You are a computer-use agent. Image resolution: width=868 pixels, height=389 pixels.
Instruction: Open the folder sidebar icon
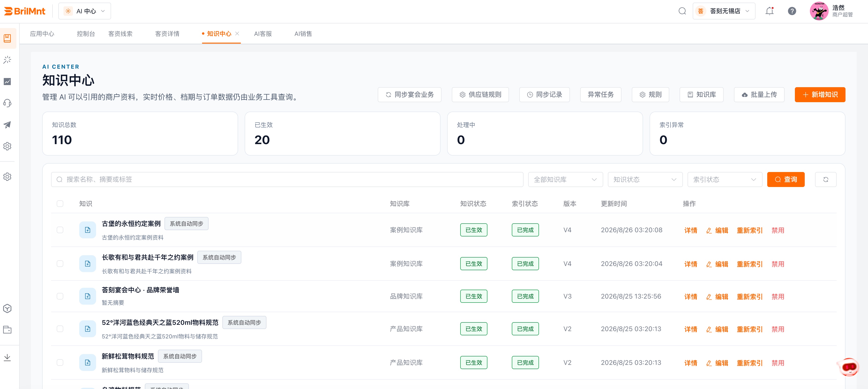pos(7,330)
